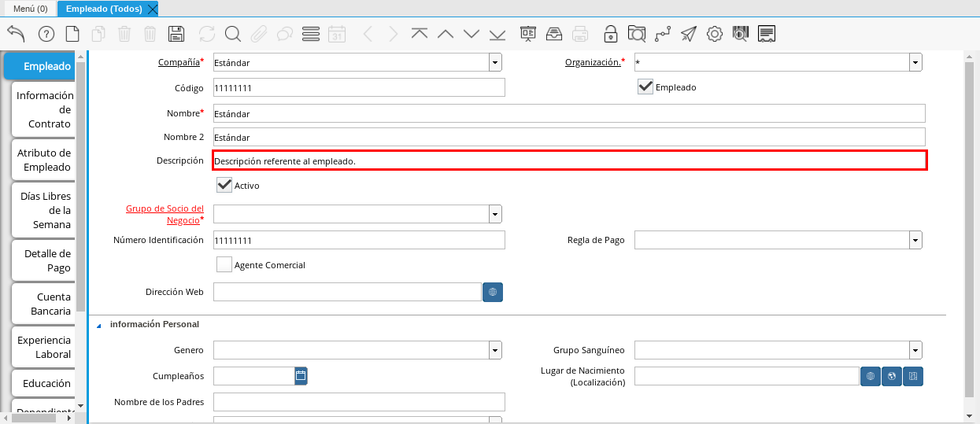Expand the Grupo de Socio del Negocio dropdown
The height and width of the screenshot is (424, 980).
[x=495, y=214]
